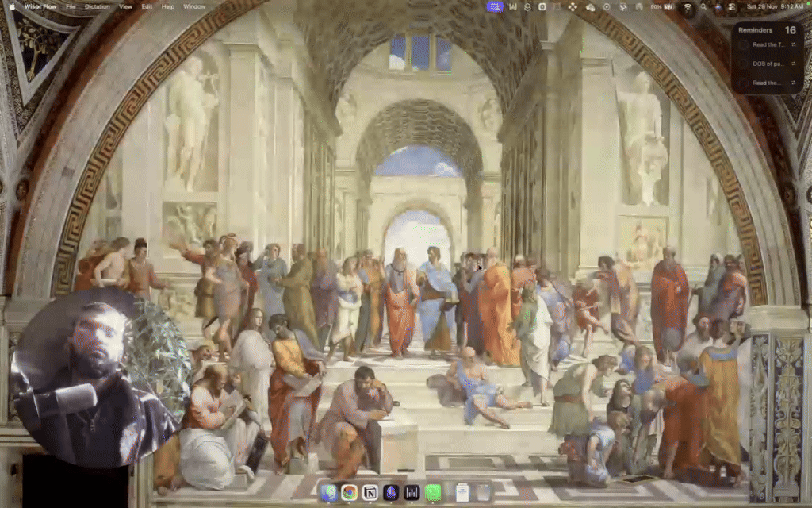Click the battery 90% indicator
This screenshot has width=812, height=508.
tap(662, 6)
